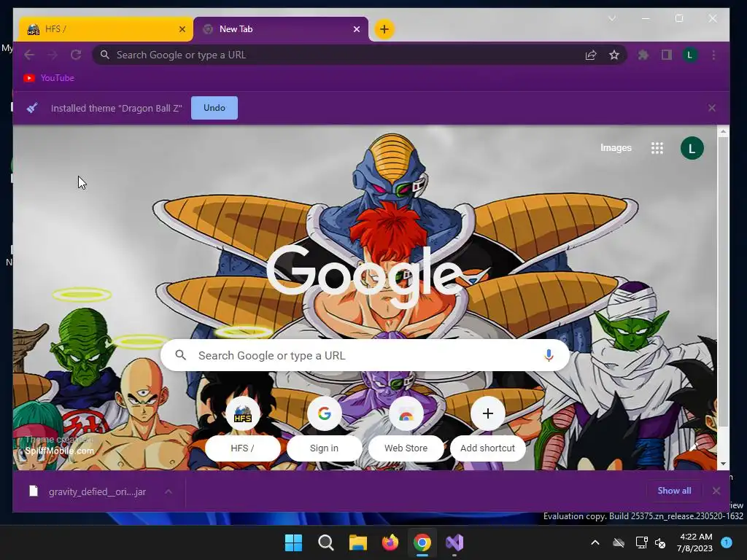
Task: Open File Explorer from taskbar
Action: pos(357,542)
